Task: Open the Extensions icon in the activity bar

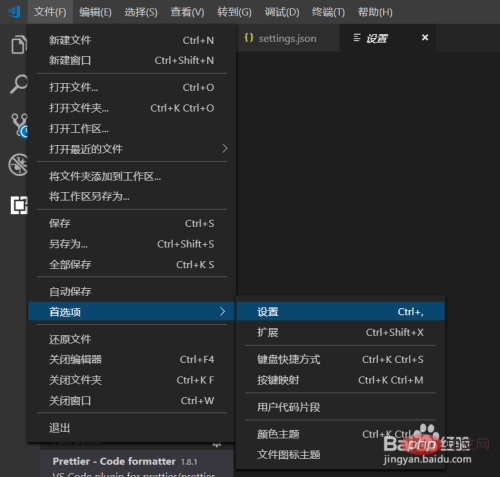Action: (19, 205)
